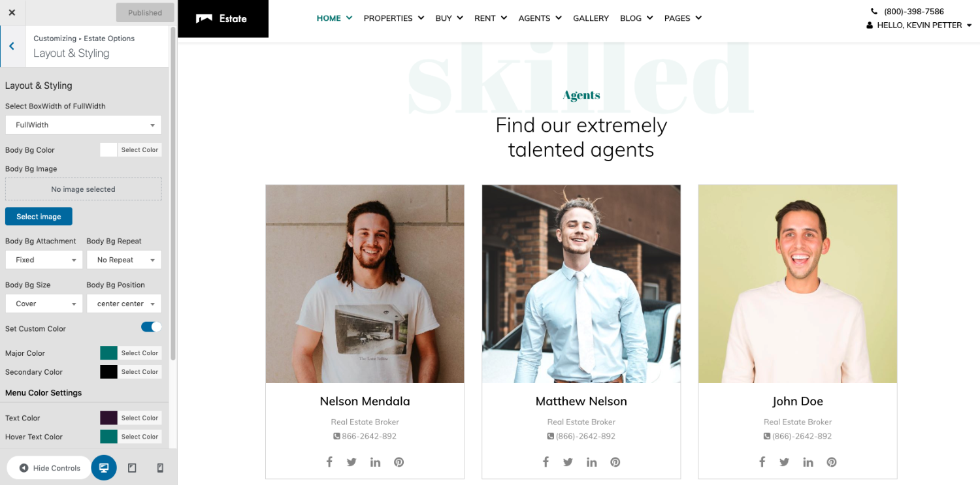
Task: Expand the Body Bg Size Cover dropdown
Action: [x=44, y=304]
